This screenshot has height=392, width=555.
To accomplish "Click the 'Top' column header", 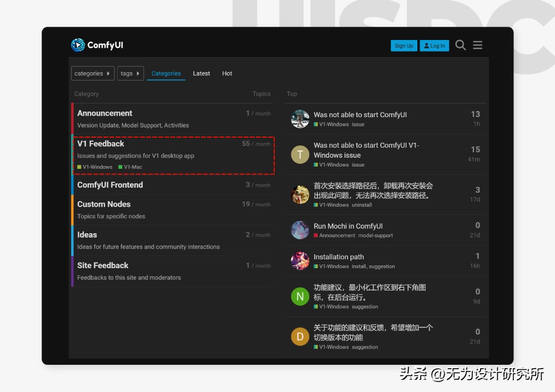I will (292, 94).
